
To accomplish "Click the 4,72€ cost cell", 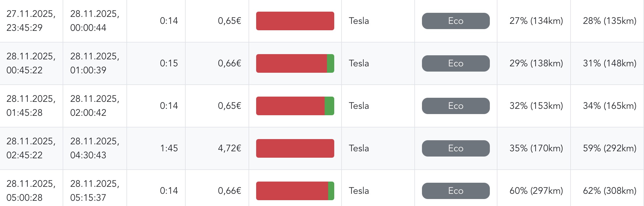I will click(229, 148).
